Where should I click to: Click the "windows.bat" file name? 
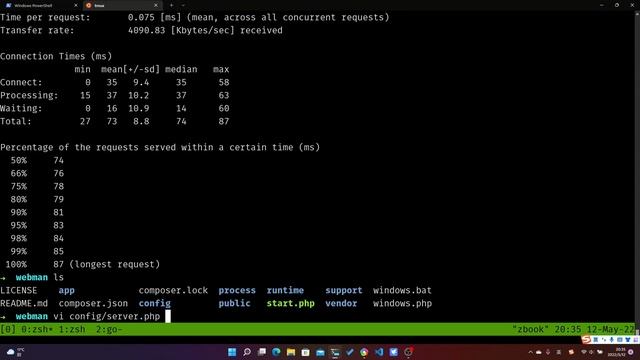(402, 290)
